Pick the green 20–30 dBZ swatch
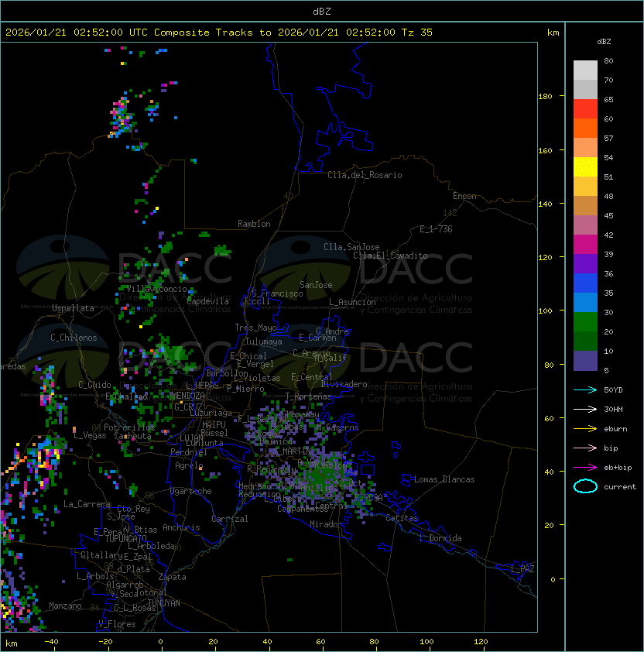 (x=585, y=322)
